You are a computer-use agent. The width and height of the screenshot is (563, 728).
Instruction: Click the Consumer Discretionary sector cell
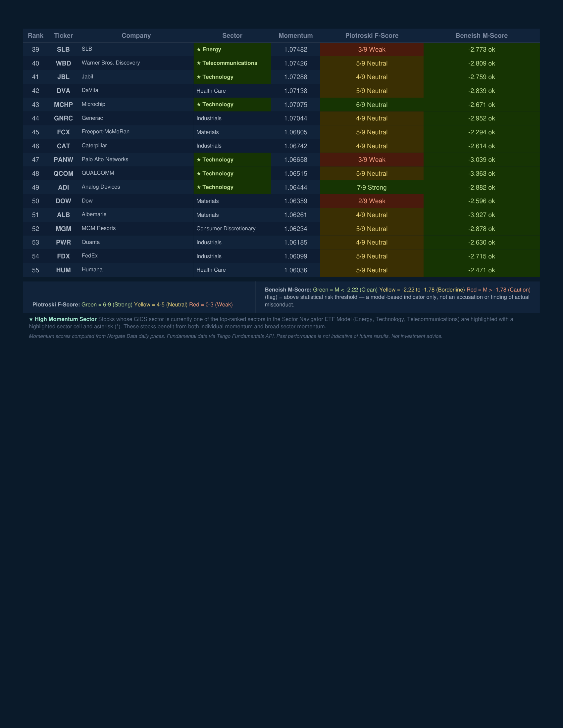coord(232,229)
